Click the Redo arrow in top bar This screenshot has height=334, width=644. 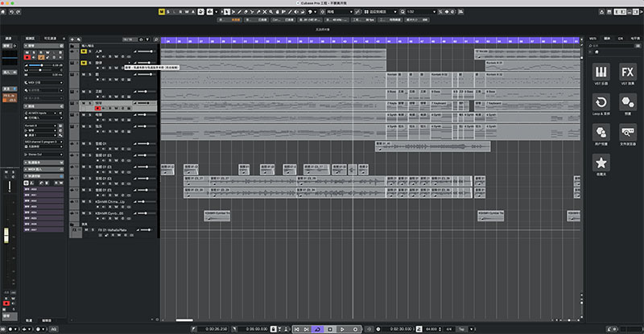pos(18,12)
